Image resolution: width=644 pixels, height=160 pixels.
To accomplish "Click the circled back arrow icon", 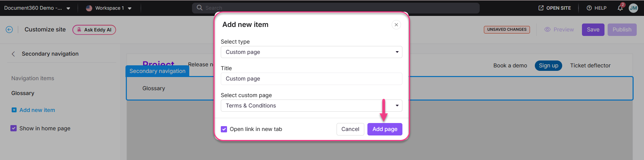I will pyautogui.click(x=9, y=30).
